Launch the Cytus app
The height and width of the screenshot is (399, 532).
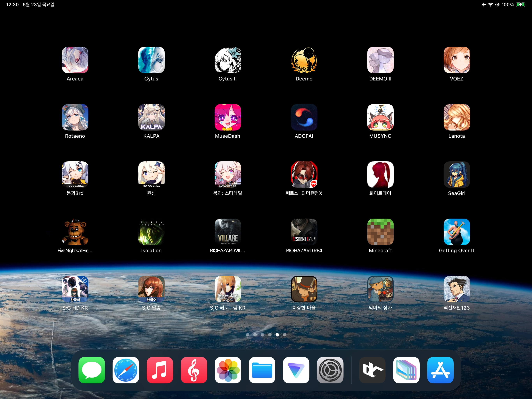click(x=151, y=60)
